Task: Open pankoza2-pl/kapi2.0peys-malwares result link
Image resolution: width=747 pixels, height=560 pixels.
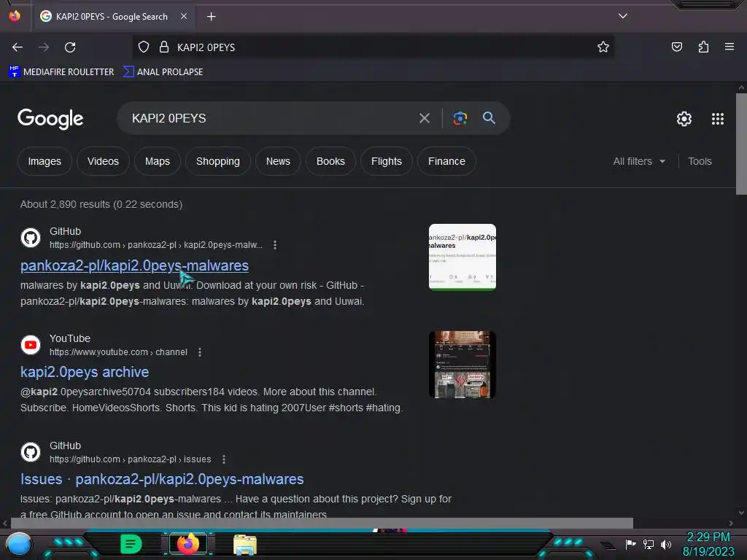Action: point(134,265)
